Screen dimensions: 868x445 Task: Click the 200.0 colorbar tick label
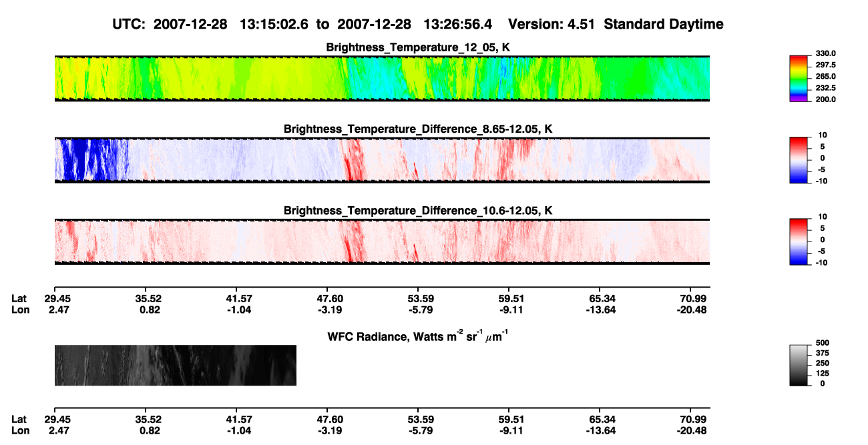tap(827, 99)
